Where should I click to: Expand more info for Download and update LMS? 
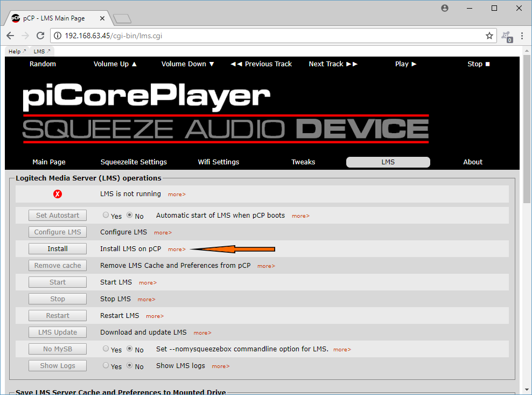point(202,333)
